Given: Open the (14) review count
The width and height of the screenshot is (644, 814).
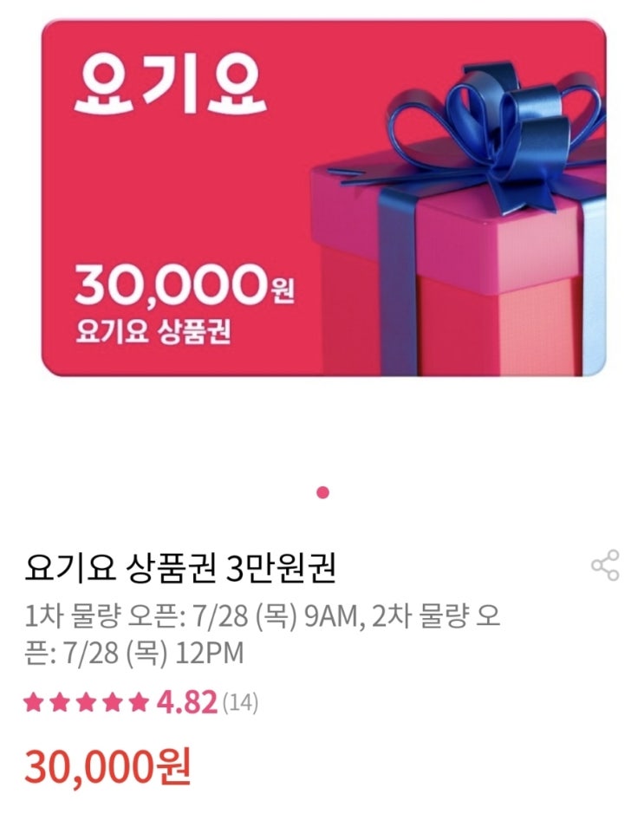Looking at the screenshot, I should [240, 703].
